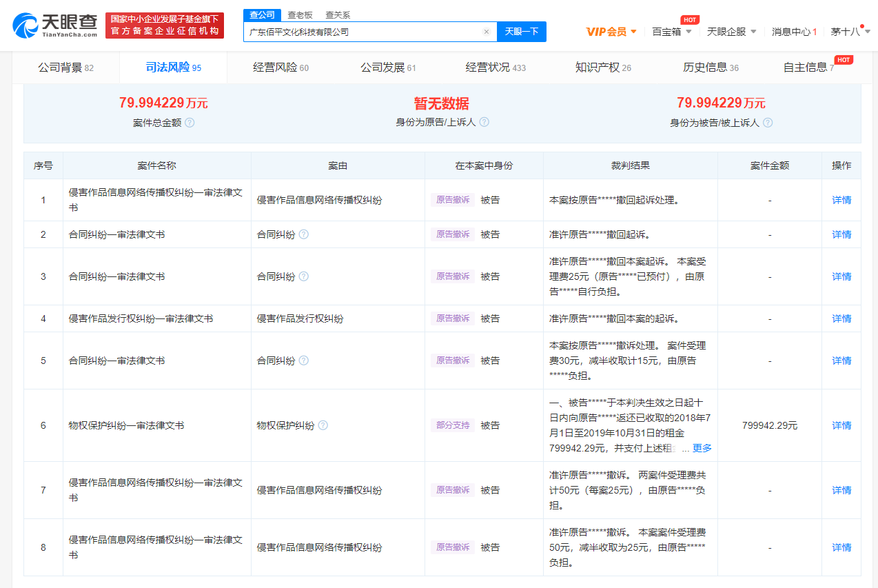Screen dimensions: 878x588
Task: Select the case name in row 7
Action: pos(156,490)
